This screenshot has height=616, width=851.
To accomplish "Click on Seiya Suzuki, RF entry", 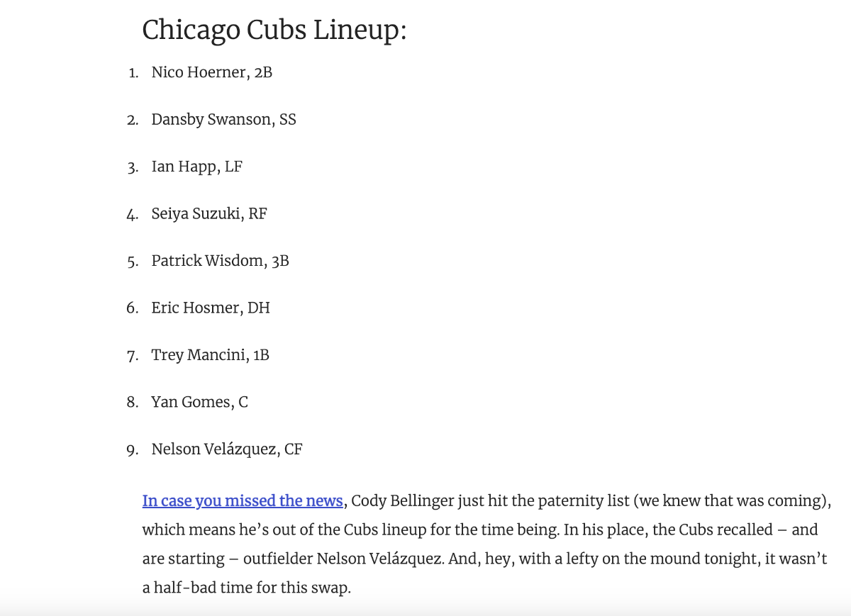I will point(208,214).
